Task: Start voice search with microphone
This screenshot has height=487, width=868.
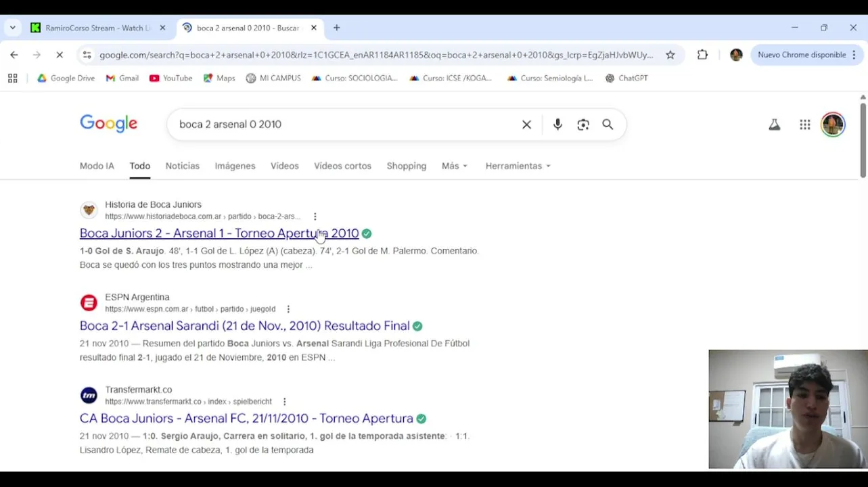Action: click(x=557, y=124)
